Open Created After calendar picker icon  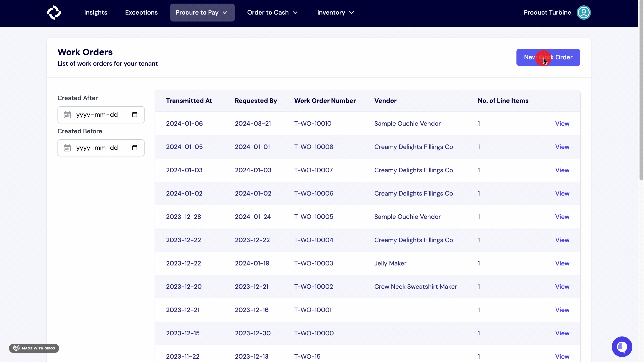click(x=134, y=115)
